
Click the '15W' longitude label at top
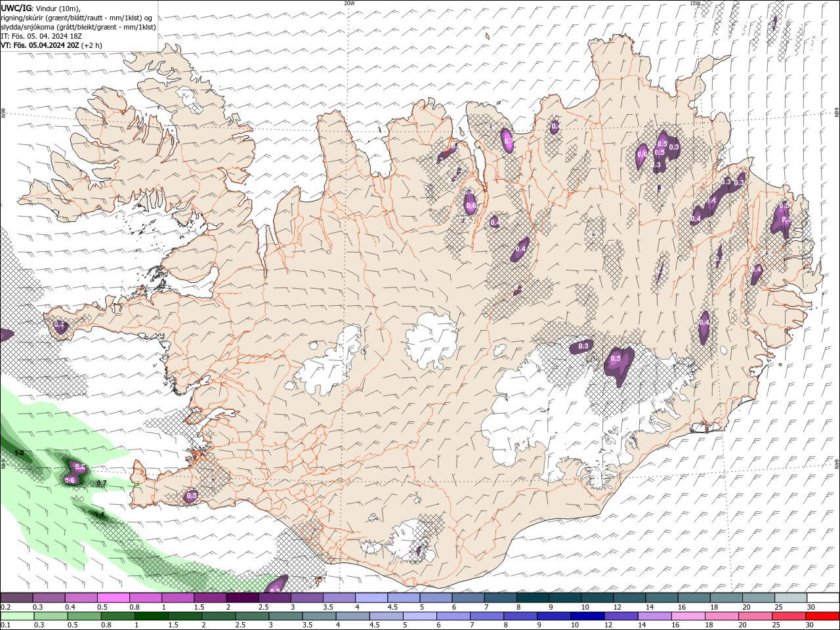695,3
